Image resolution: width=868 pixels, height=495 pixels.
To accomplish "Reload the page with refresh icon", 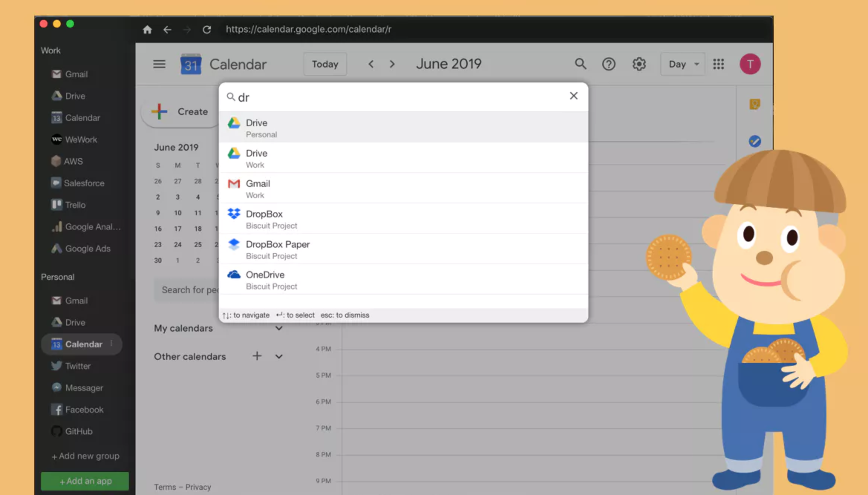I will pos(207,29).
